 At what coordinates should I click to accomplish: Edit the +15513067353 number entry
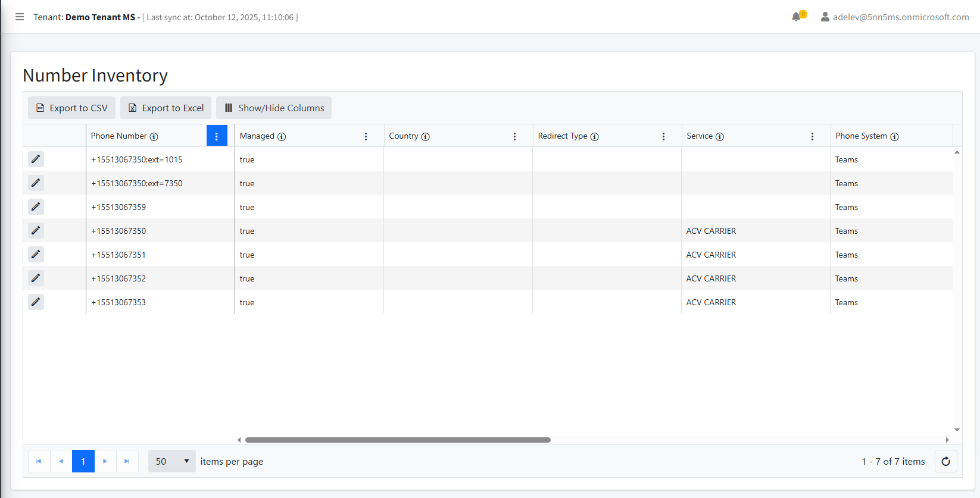[x=36, y=302]
